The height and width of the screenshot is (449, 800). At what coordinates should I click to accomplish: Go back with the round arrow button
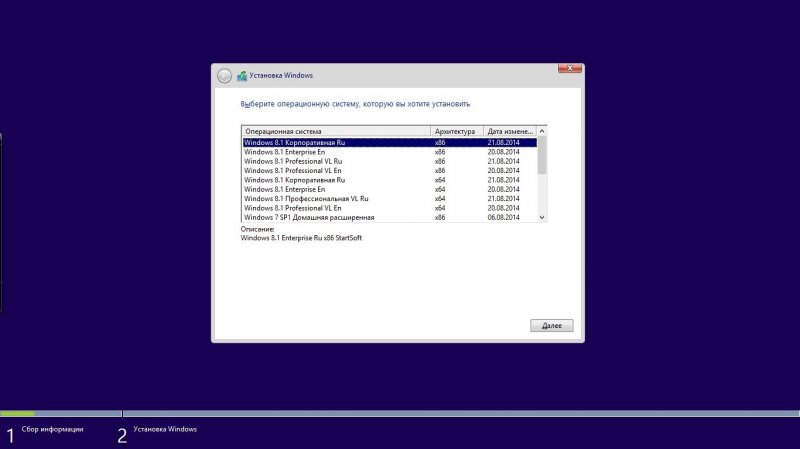pos(224,76)
